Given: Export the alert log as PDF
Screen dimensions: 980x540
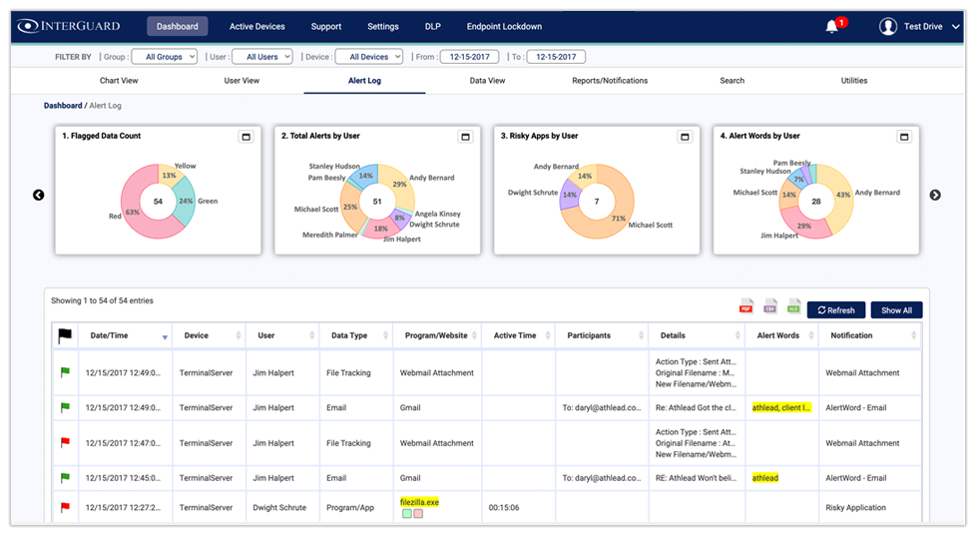Looking at the screenshot, I should pos(745,306).
